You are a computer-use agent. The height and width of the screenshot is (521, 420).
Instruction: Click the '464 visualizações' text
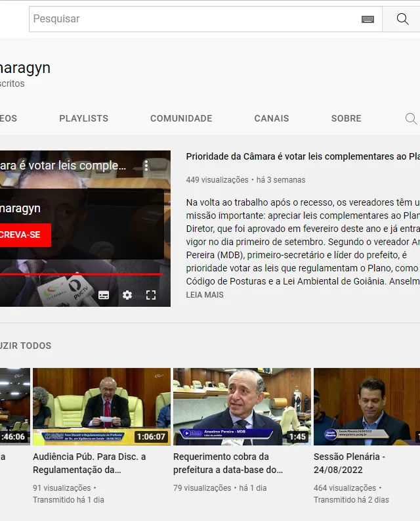point(345,487)
